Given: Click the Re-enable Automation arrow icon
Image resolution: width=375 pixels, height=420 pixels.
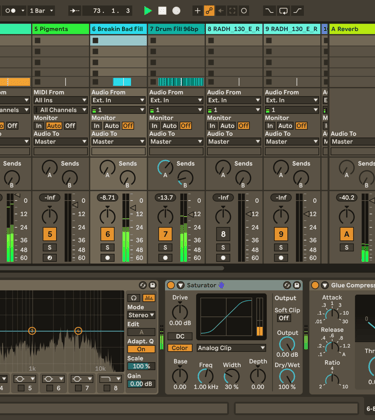Looking at the screenshot, I should coord(221,11).
